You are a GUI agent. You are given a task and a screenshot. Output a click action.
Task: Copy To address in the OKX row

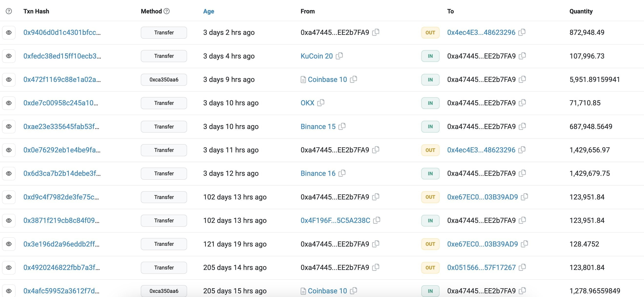click(x=523, y=103)
